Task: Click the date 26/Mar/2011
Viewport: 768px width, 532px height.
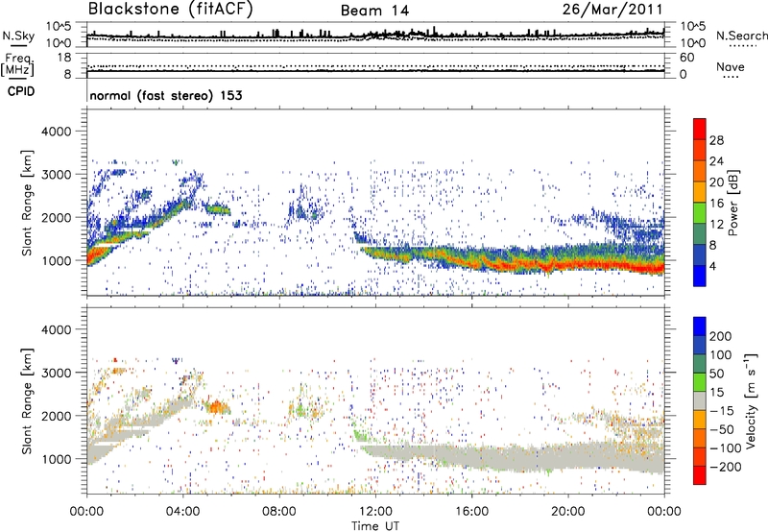Action: click(x=612, y=10)
